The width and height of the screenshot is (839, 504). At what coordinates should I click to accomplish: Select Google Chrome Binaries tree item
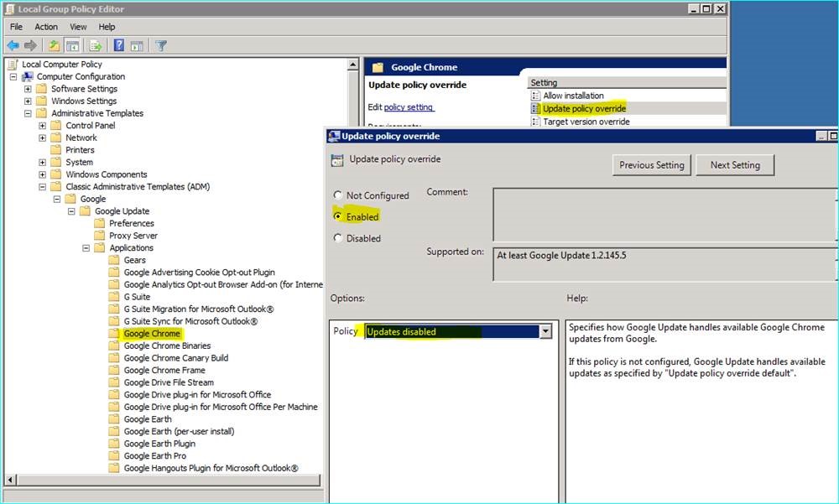tap(167, 346)
